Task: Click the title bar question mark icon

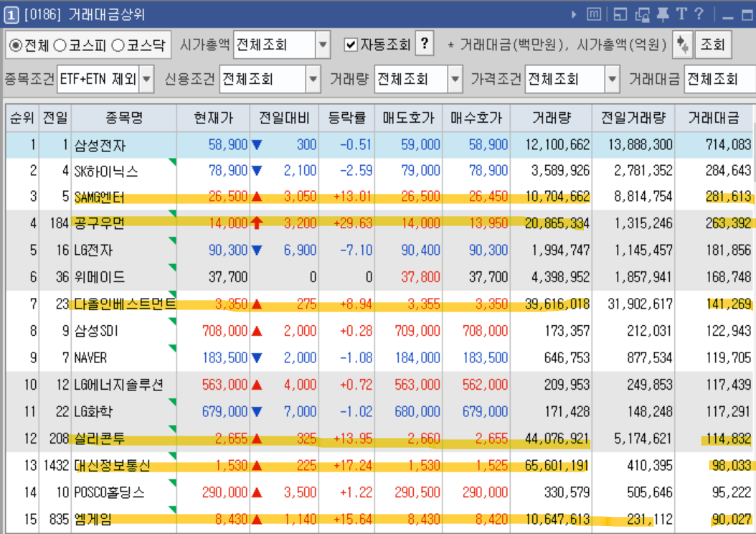Action: coord(699,14)
